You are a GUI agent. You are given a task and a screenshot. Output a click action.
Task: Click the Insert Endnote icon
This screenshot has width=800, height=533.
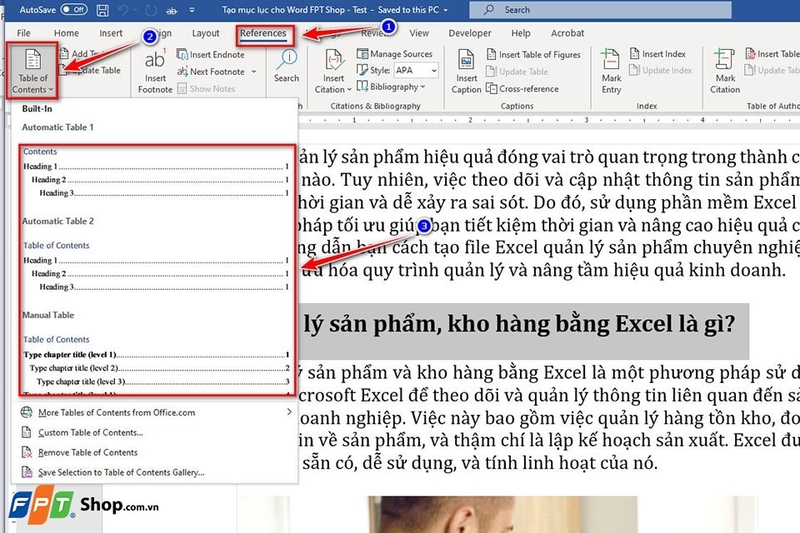pyautogui.click(x=182, y=54)
